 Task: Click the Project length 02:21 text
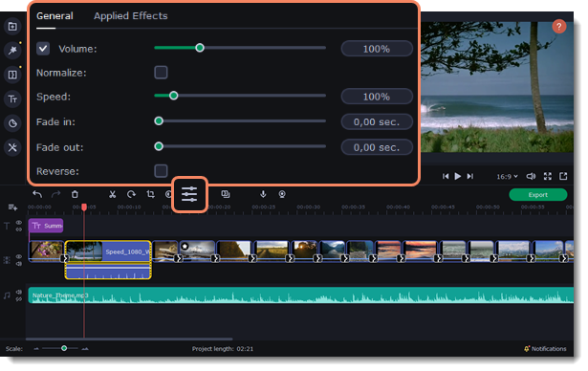pyautogui.click(x=223, y=349)
